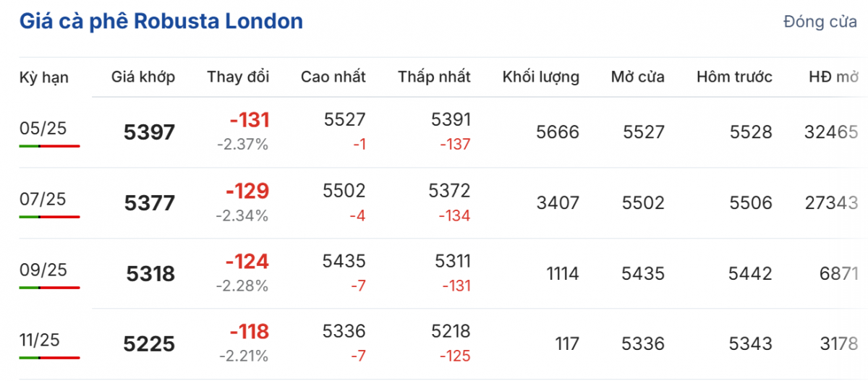Click the 'Giá cà phê Robusta London' title
This screenshot has height=381, width=868.
[161, 21]
